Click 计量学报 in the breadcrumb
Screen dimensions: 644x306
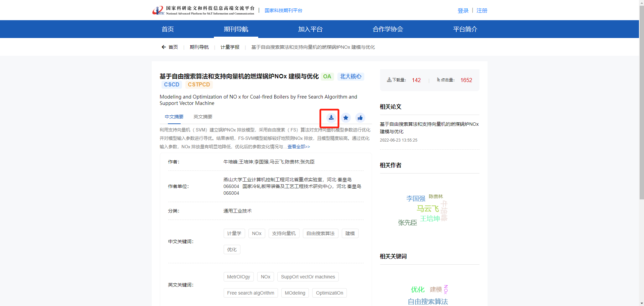[x=230, y=47]
